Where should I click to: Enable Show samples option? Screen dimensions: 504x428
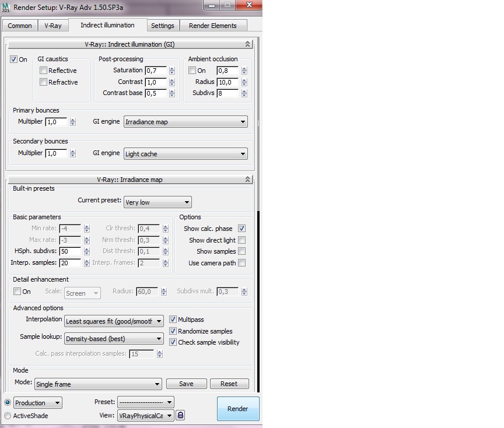tap(242, 251)
